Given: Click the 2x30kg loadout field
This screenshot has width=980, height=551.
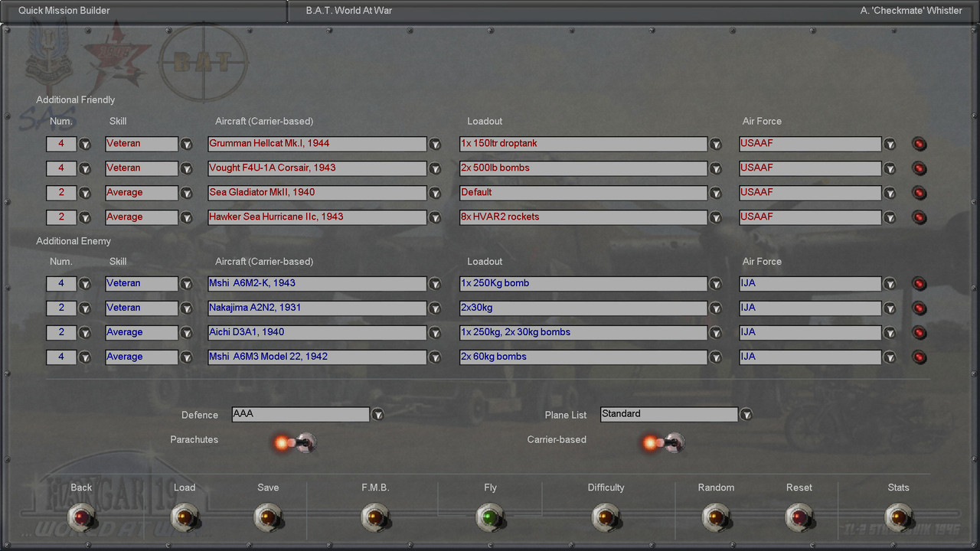Looking at the screenshot, I should (583, 308).
